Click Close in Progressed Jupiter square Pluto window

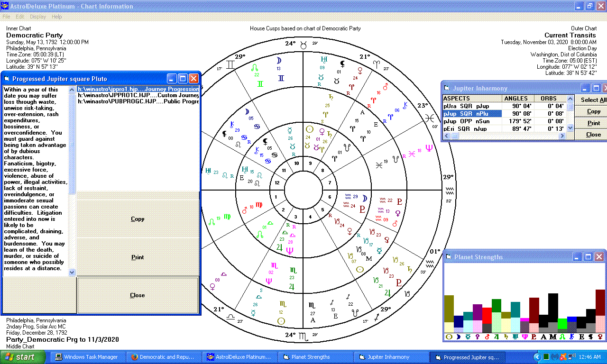point(138,295)
